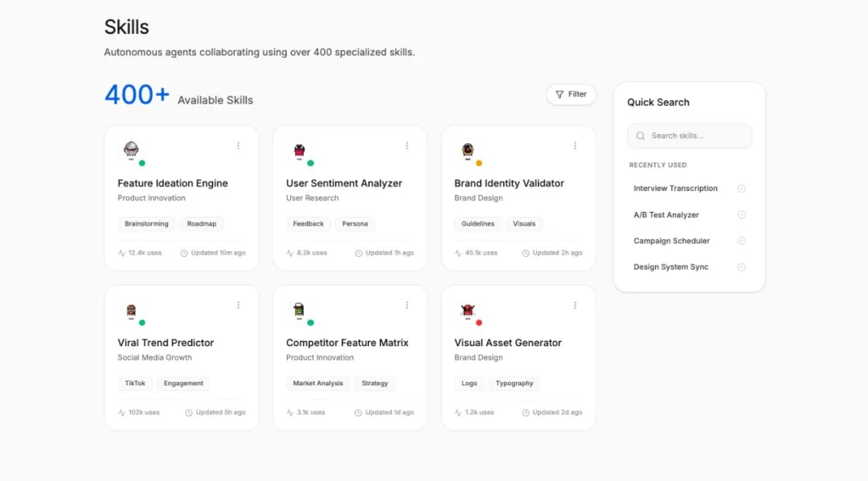Expand options menu for Visual Asset Generator
Screen dimensions: 868x481
[x=575, y=305]
